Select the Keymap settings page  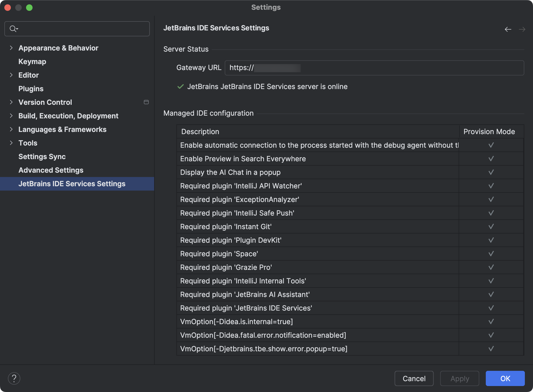click(32, 61)
